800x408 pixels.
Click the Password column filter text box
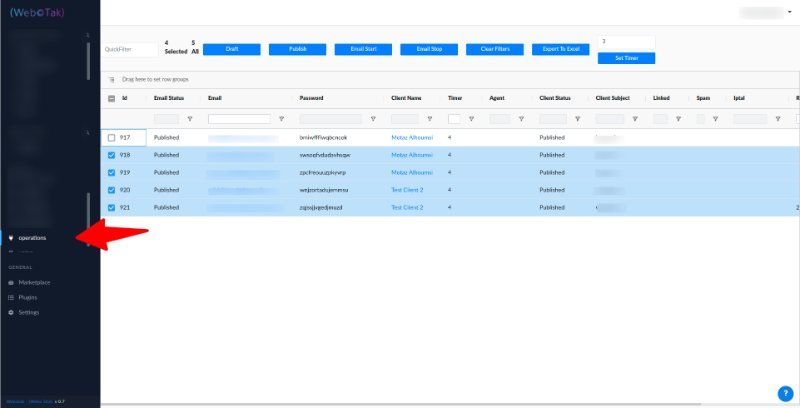coord(331,119)
